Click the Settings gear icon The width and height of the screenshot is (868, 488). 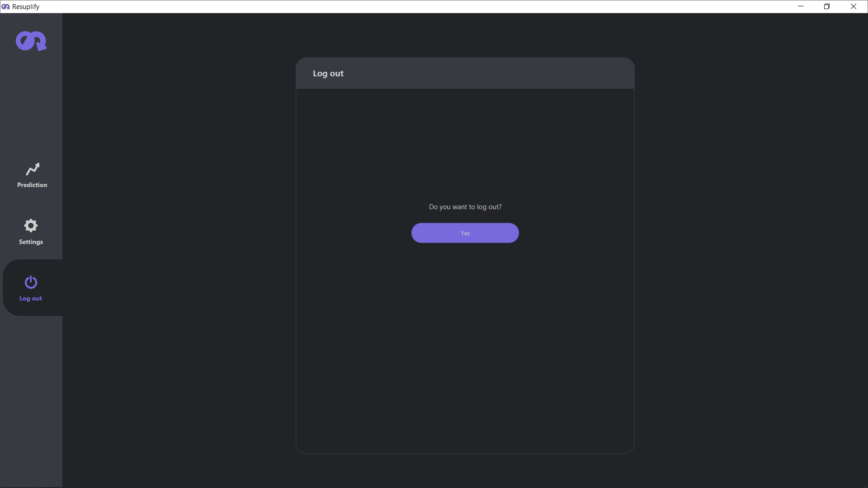click(x=31, y=225)
